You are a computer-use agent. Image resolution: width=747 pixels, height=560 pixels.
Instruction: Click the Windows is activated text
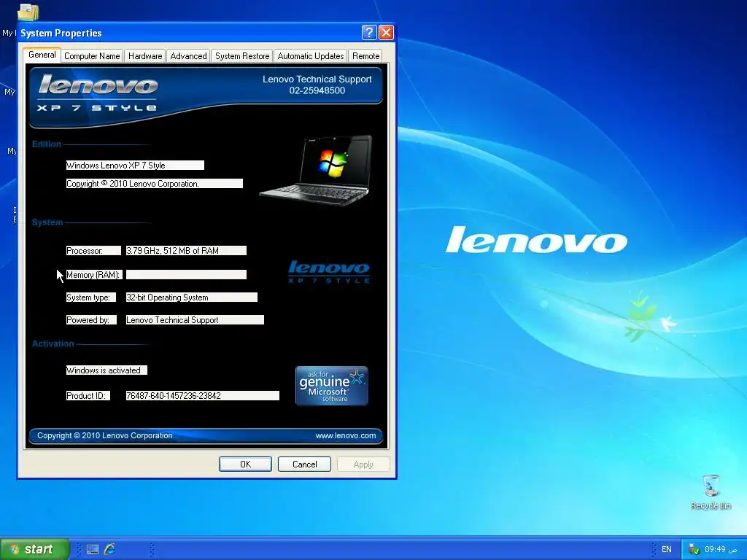[x=107, y=370]
